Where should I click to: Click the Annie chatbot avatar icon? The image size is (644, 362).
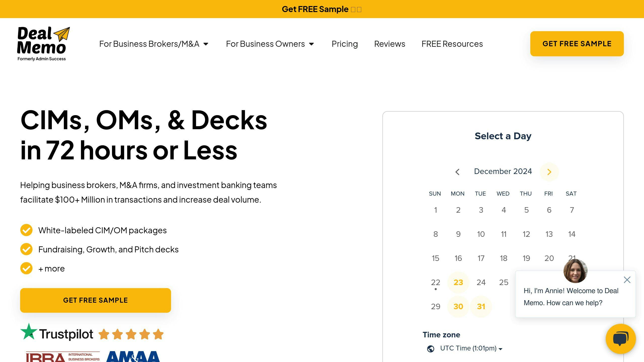575,271
